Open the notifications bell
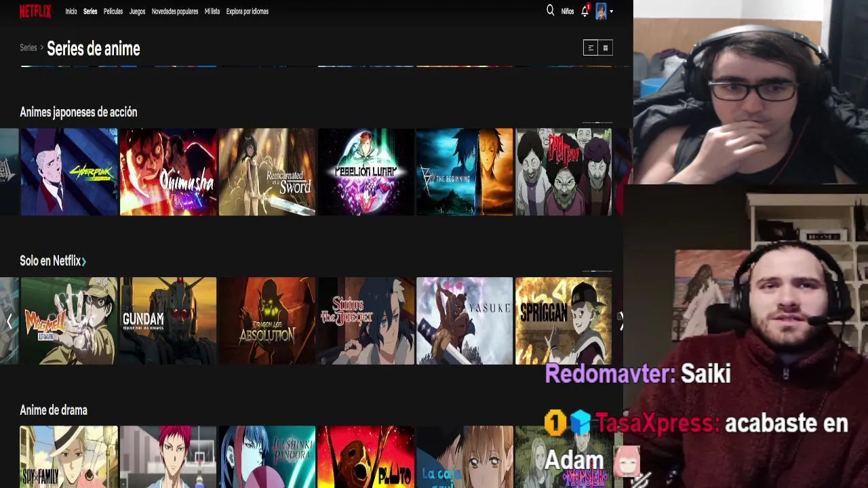Screen dimensions: 868x488 coord(585,12)
